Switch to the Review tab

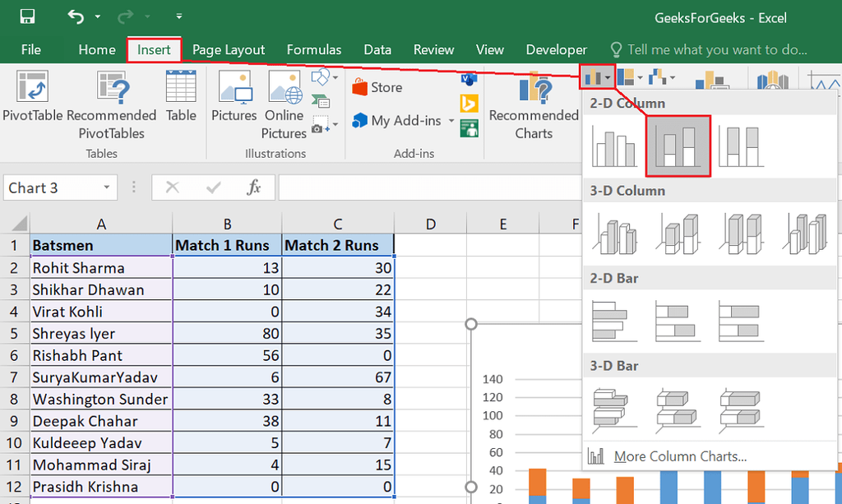click(433, 50)
